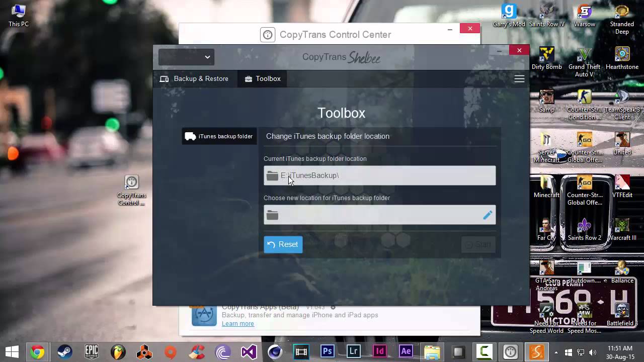Expand the device dropdown in Shelbee header
Viewport: 644px width, 362px height.
[x=186, y=57]
